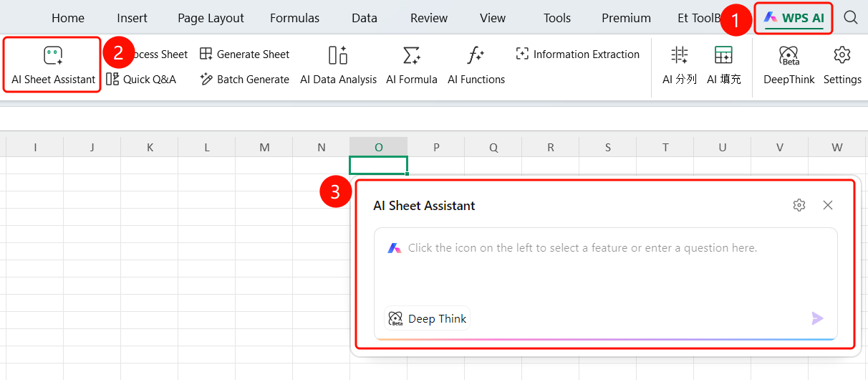Screen dimensions: 868x380
Task: Select the WPS AI tab
Action: (794, 18)
